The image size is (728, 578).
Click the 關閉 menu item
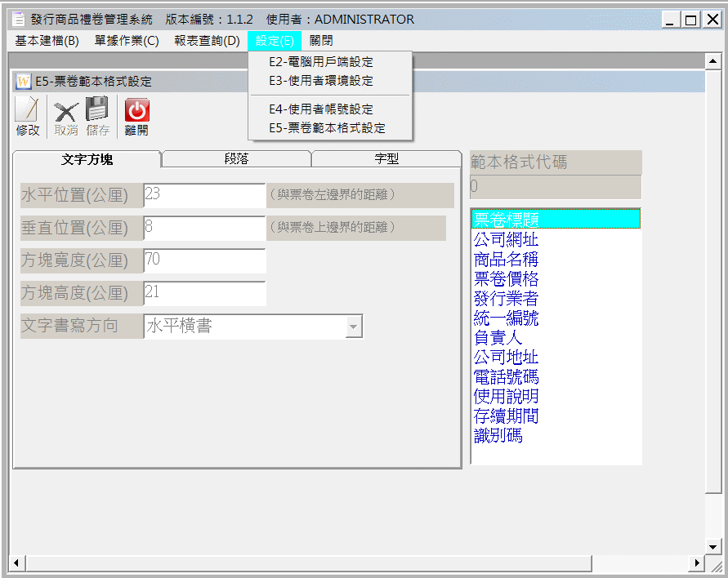point(321,41)
